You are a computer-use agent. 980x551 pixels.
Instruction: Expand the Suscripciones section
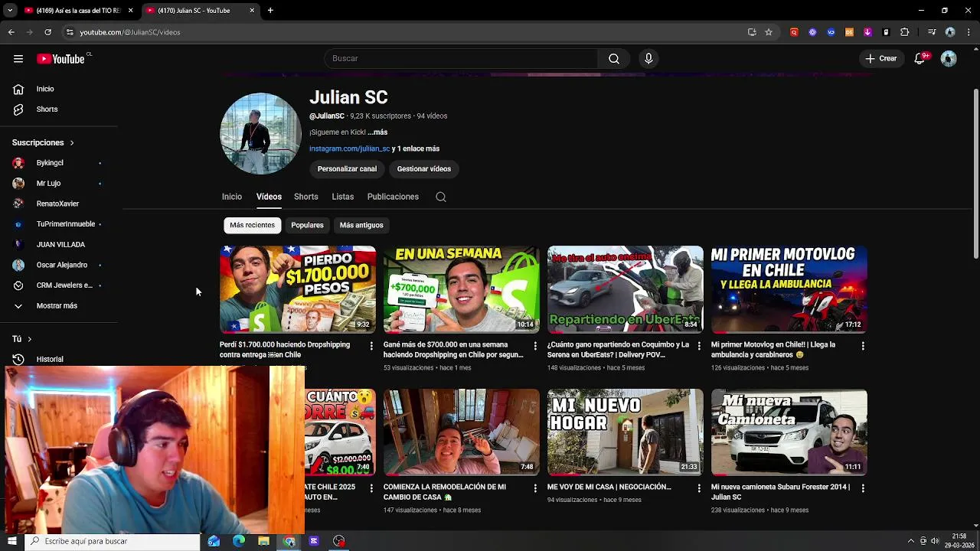click(44, 142)
